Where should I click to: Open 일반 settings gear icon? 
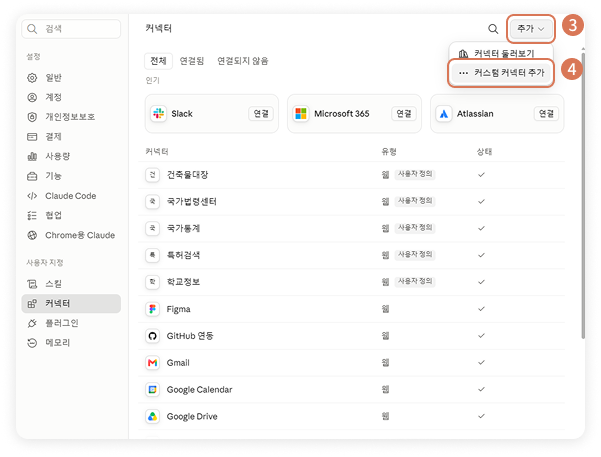coord(32,78)
